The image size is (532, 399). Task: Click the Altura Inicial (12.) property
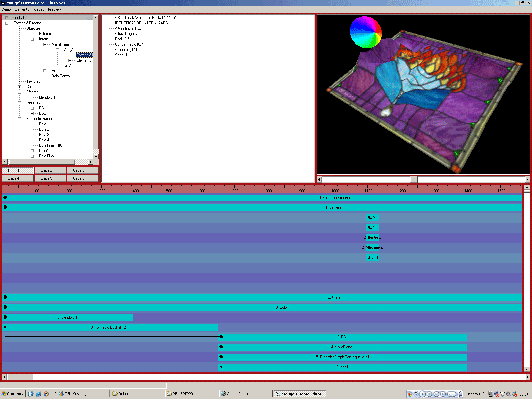[x=128, y=28]
